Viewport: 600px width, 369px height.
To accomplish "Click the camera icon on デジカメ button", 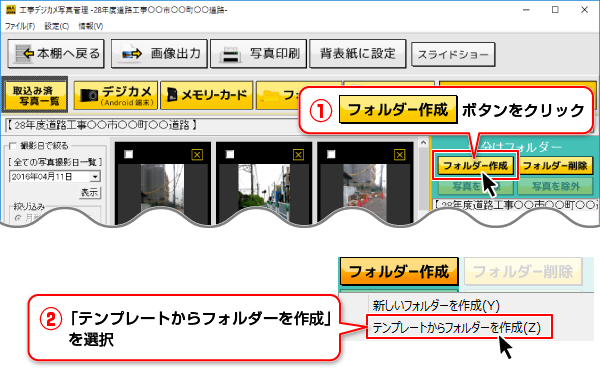I will (x=89, y=95).
